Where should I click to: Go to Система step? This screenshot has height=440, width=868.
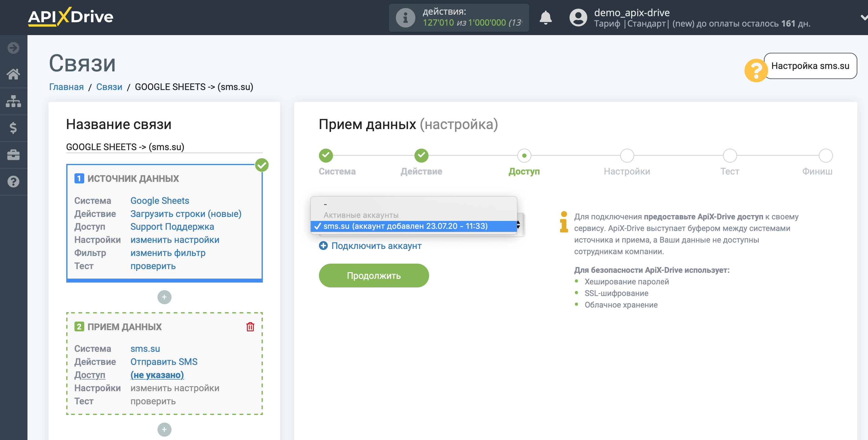click(x=326, y=155)
